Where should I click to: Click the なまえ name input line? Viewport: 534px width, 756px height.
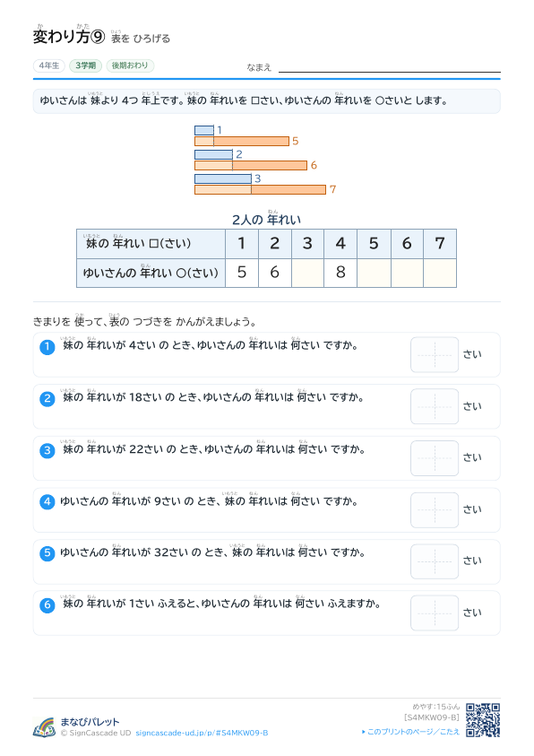pos(390,68)
